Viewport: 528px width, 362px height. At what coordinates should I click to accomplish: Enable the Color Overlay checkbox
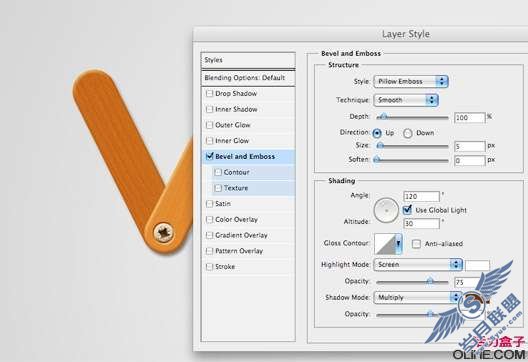[209, 220]
